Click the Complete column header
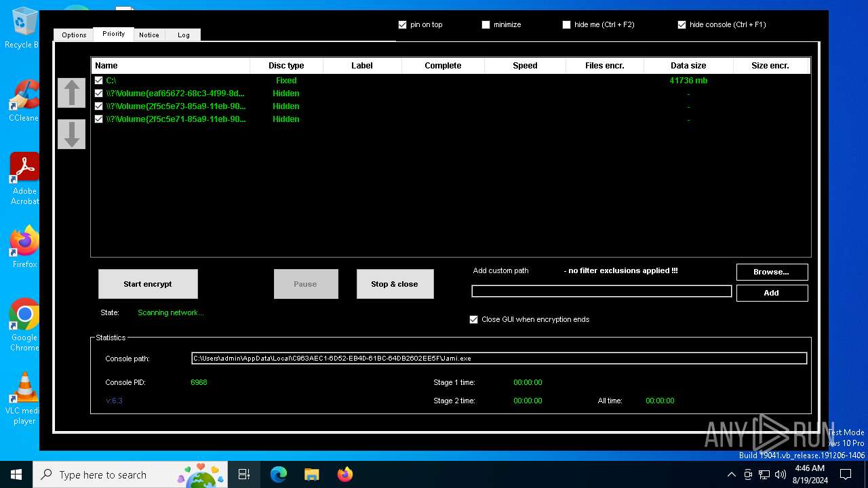The height and width of the screenshot is (488, 868). tap(443, 66)
